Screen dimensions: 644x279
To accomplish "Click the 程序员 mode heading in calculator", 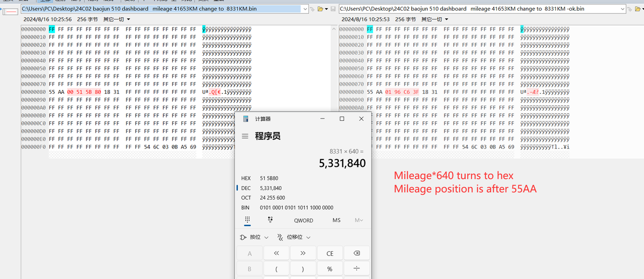I will pyautogui.click(x=268, y=136).
